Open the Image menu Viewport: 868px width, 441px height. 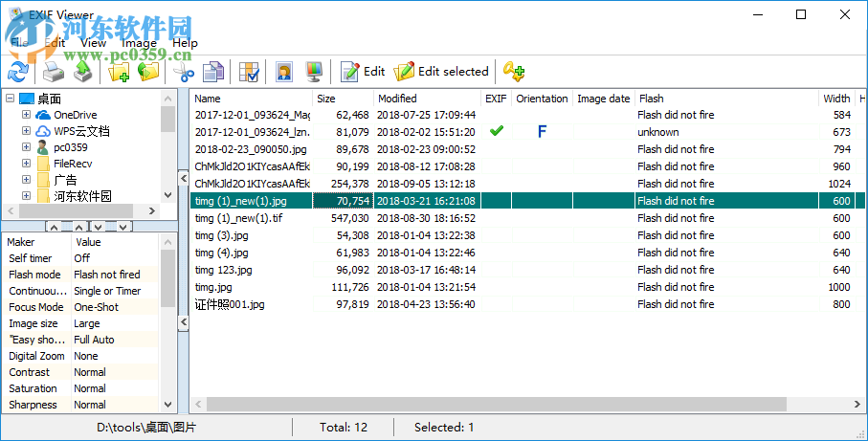(x=139, y=43)
